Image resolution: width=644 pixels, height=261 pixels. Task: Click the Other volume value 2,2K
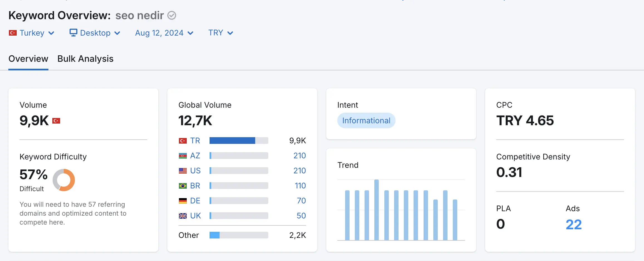298,235
